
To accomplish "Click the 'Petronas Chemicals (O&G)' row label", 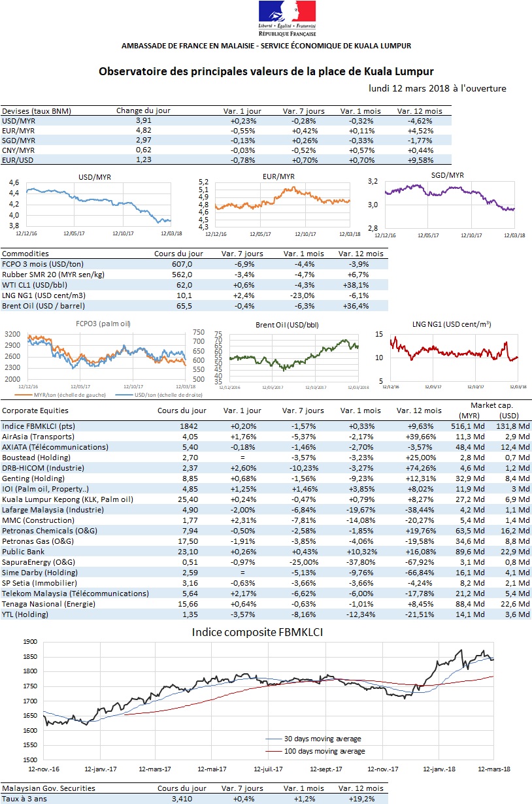I will pos(51,531).
